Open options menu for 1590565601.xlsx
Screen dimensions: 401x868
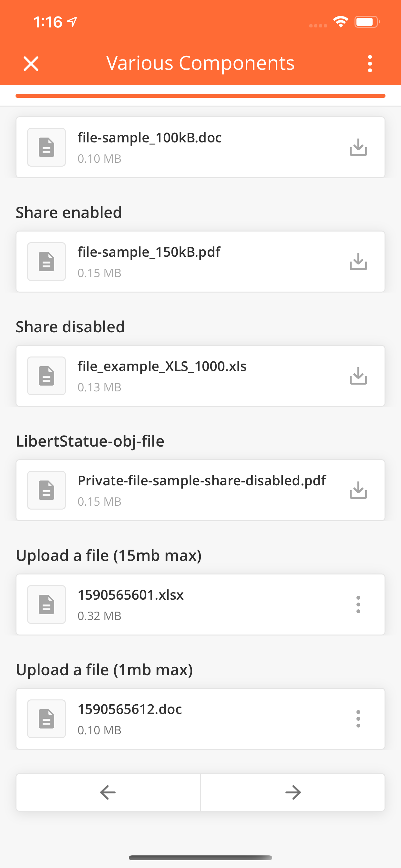358,604
